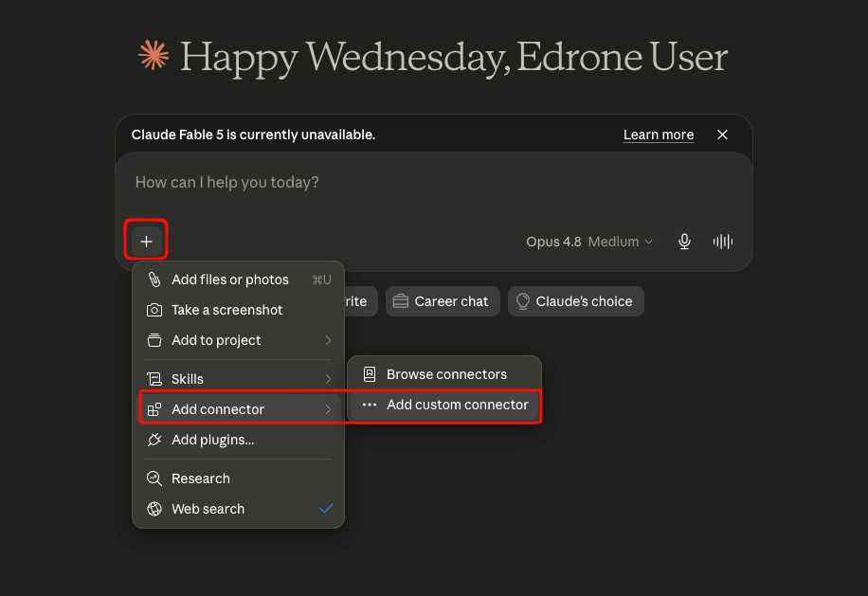Click the partially hidden Write chip
This screenshot has height=596, width=868.
click(361, 301)
